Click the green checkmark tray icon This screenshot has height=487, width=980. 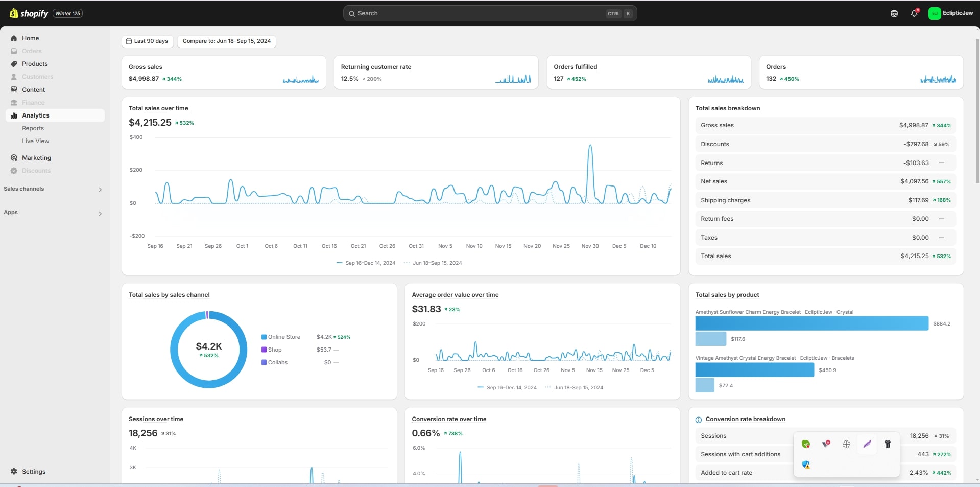coord(806,444)
